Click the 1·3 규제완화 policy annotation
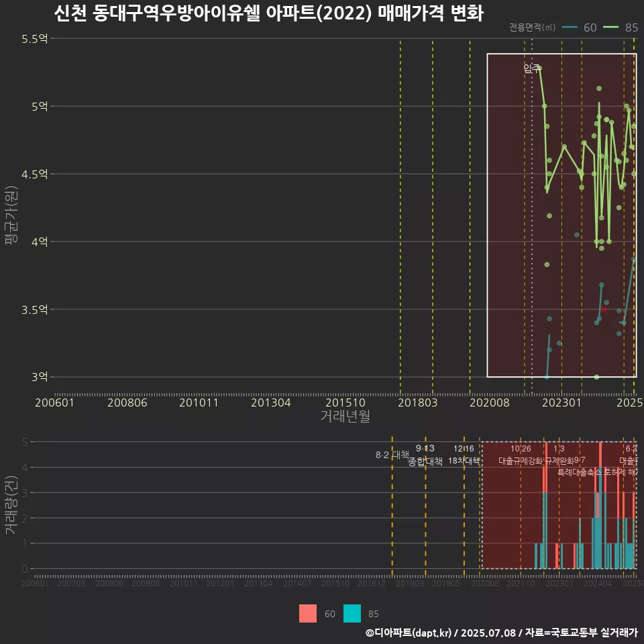Image resolution: width=644 pixels, height=644 pixels. pos(559,455)
